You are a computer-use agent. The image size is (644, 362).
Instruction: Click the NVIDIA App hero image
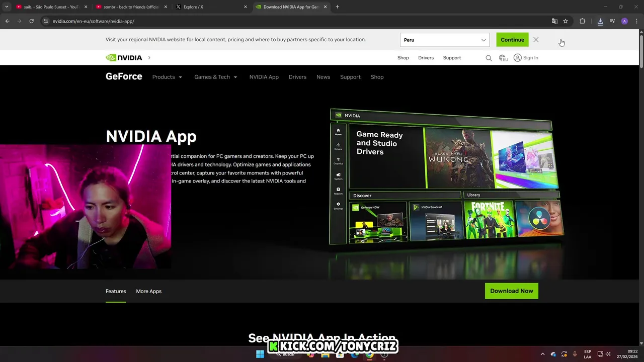pyautogui.click(x=446, y=176)
